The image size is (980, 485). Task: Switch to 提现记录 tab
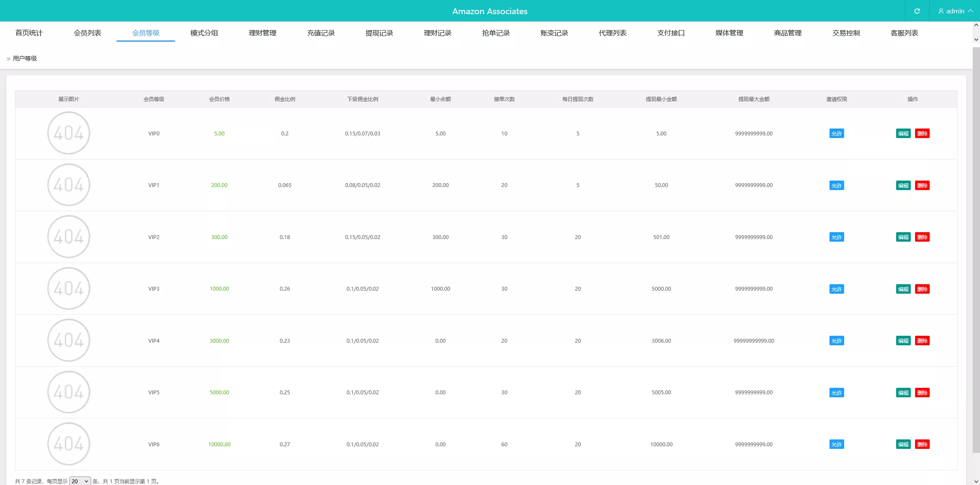(379, 33)
